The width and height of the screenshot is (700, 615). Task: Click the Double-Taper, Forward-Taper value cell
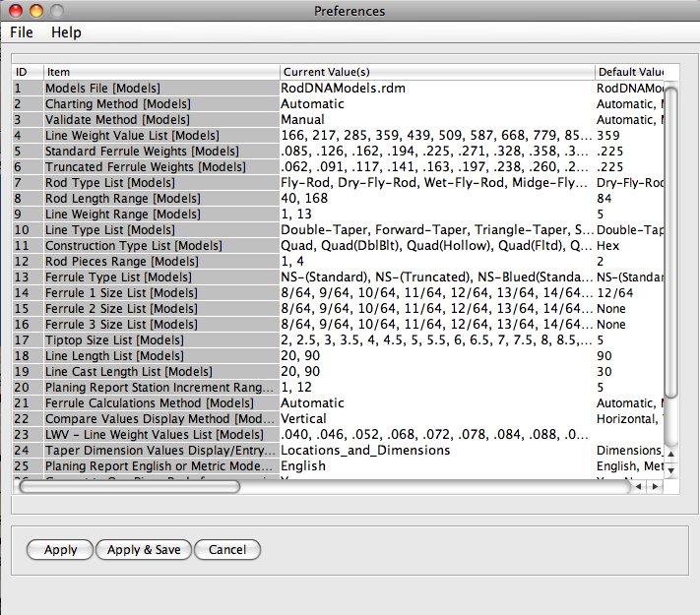point(437,230)
